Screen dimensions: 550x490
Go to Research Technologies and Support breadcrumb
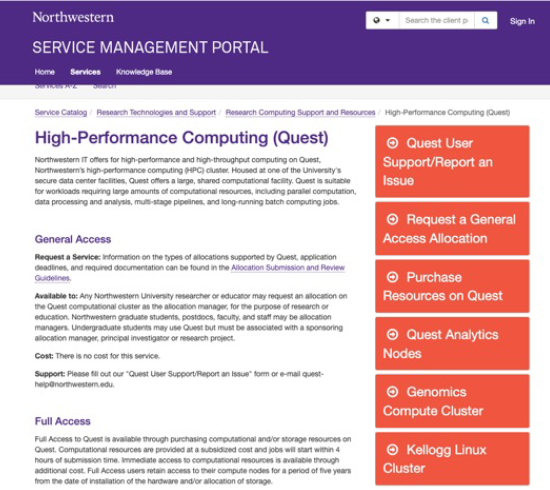coord(156,113)
